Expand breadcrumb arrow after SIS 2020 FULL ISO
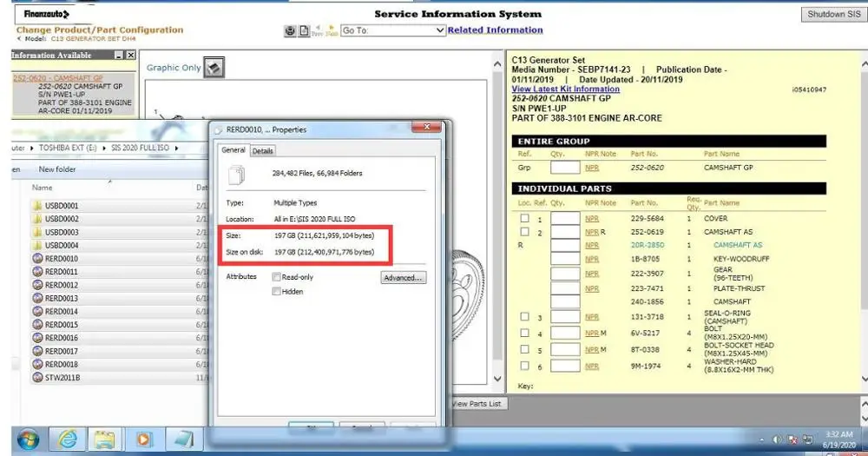The width and height of the screenshot is (868, 456). (176, 148)
